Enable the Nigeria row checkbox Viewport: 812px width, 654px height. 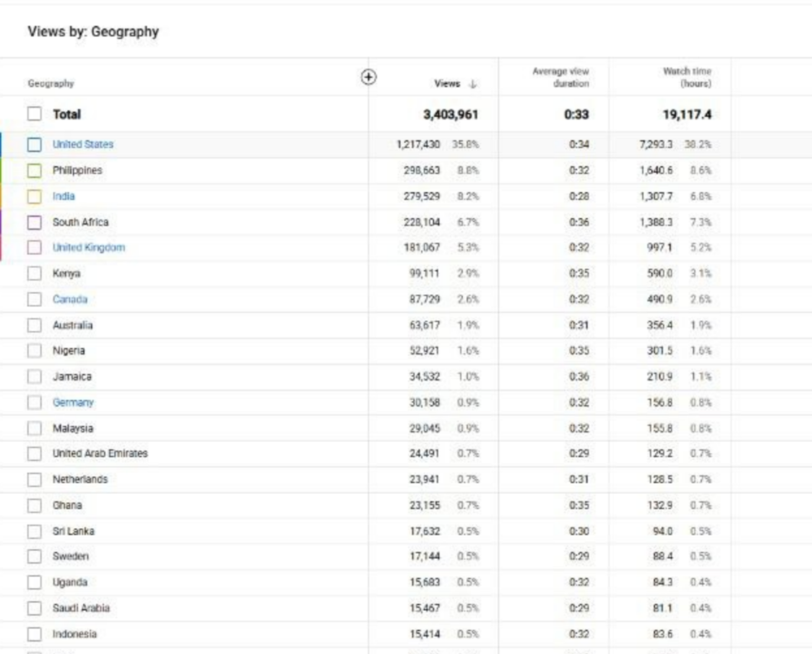[x=34, y=350]
